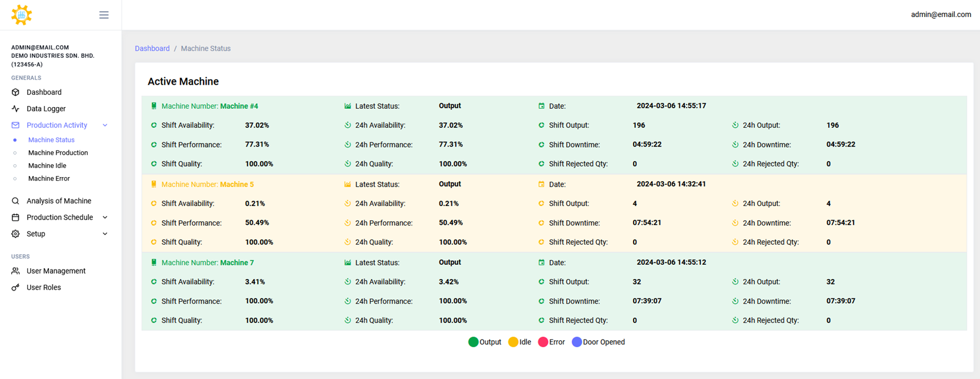
Task: Click the Dashboard cube icon in sidebar
Action: click(x=16, y=92)
